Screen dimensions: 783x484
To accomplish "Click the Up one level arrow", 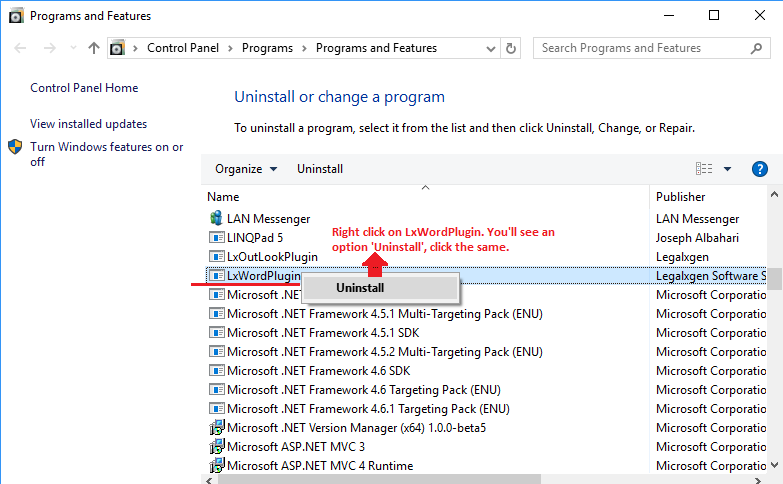I will [x=93, y=48].
